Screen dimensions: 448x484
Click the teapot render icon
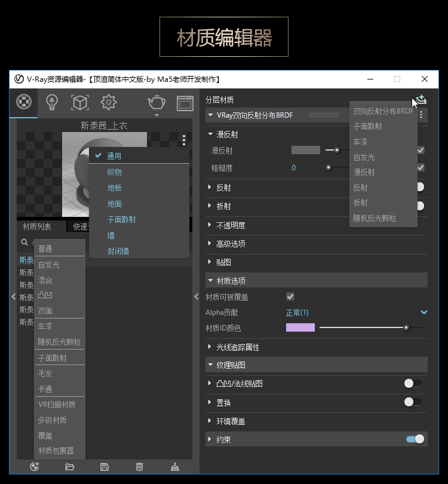[157, 103]
